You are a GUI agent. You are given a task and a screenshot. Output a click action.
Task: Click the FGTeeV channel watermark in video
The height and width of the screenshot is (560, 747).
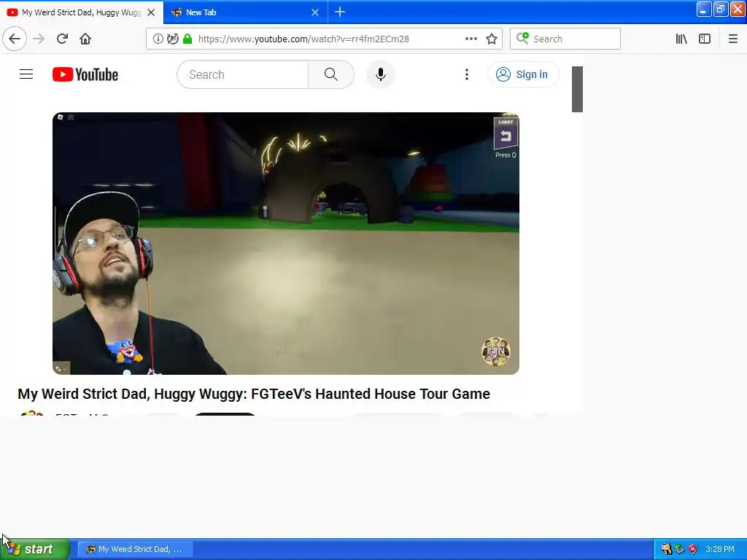click(496, 351)
